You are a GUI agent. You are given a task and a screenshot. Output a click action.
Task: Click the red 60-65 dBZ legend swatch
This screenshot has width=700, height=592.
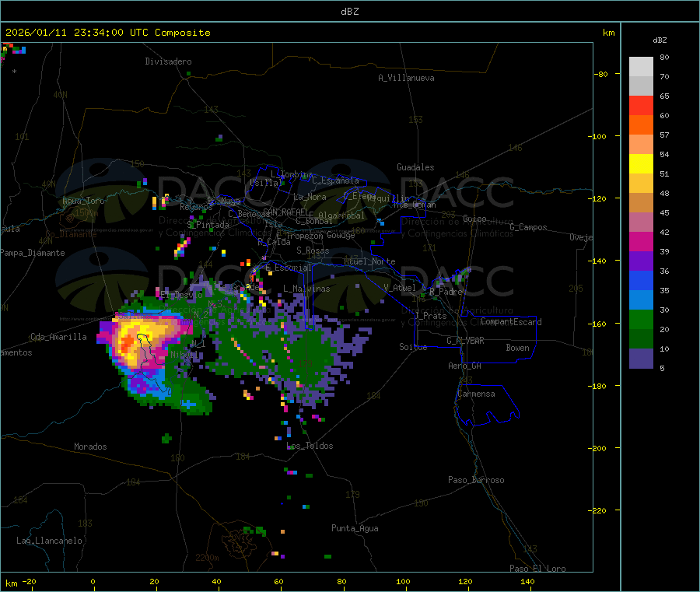(x=641, y=105)
